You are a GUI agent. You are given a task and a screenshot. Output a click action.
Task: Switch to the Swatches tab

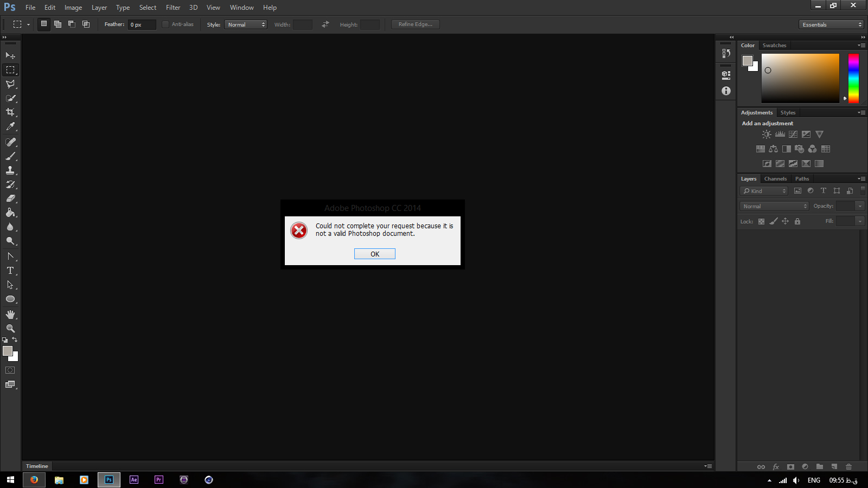click(x=774, y=46)
